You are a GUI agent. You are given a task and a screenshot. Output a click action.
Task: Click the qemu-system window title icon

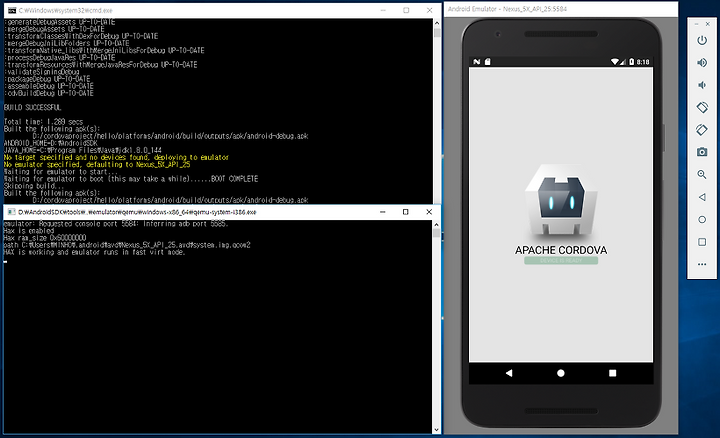coord(11,212)
